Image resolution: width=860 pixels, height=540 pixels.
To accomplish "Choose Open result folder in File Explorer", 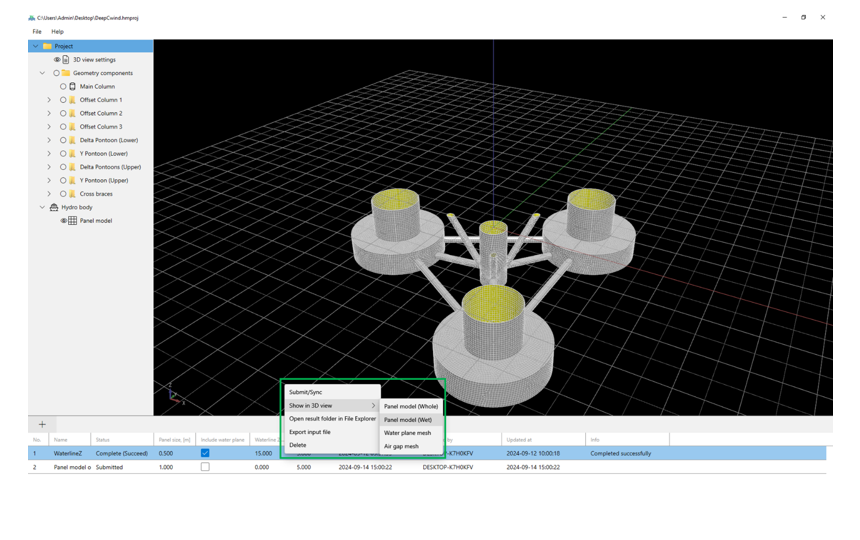I will click(332, 418).
